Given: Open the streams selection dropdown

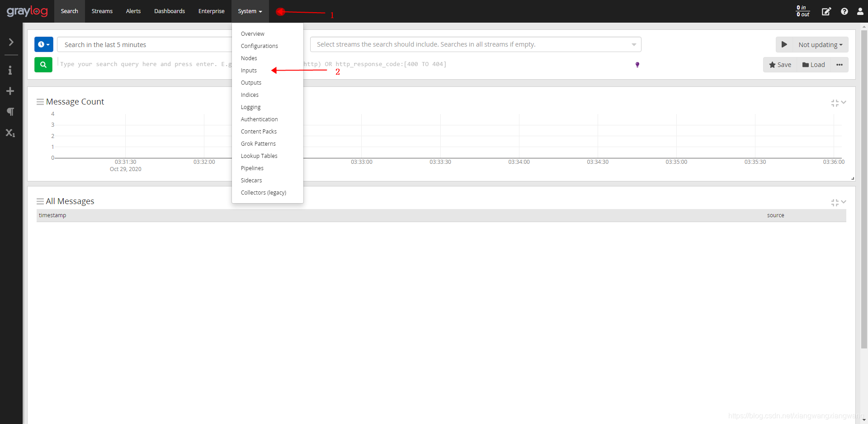Looking at the screenshot, I should 475,44.
